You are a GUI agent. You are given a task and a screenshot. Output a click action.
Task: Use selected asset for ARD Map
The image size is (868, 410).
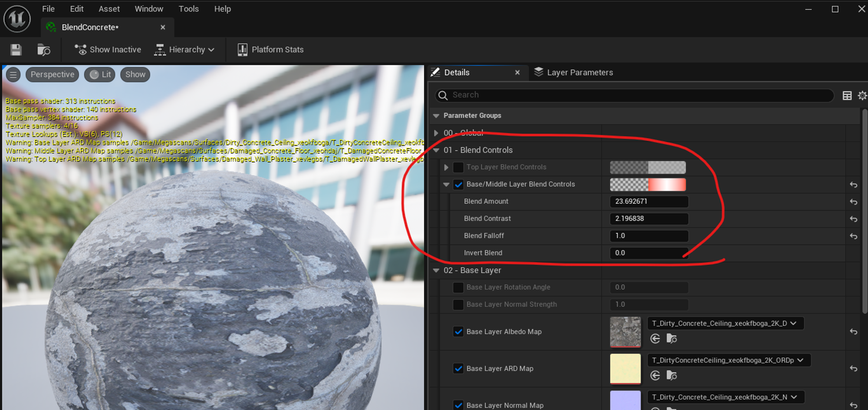(655, 376)
